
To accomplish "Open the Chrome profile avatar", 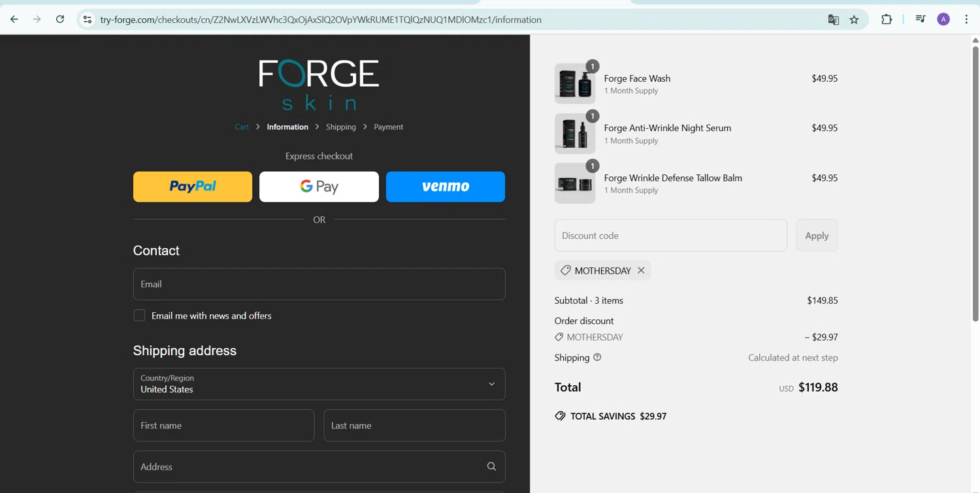I will [x=943, y=20].
